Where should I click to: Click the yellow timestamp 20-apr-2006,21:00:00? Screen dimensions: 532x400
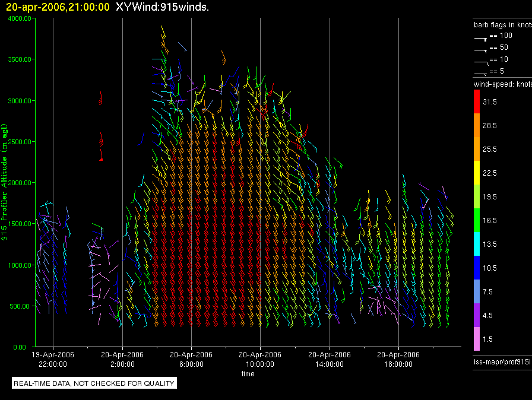tap(58, 7)
